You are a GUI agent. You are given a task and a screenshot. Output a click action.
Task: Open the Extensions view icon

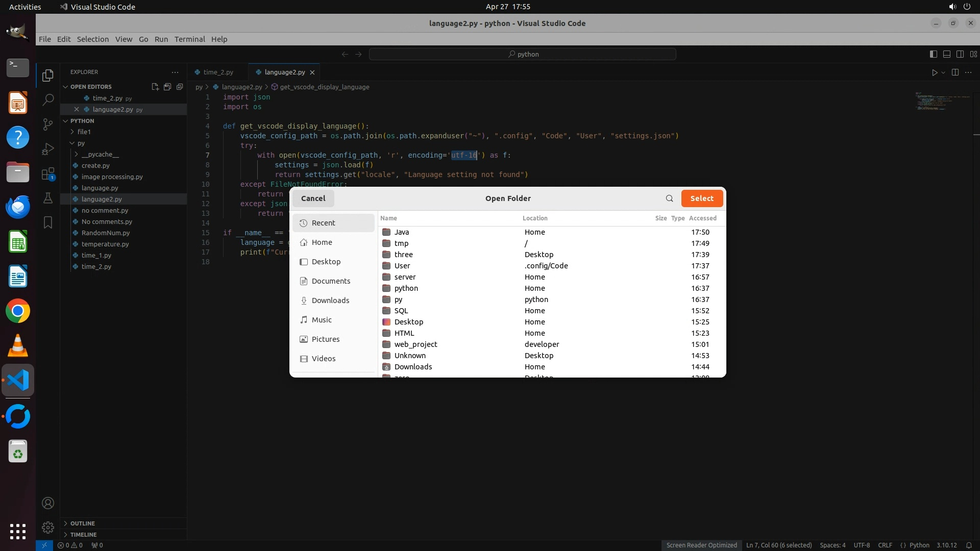(x=48, y=174)
